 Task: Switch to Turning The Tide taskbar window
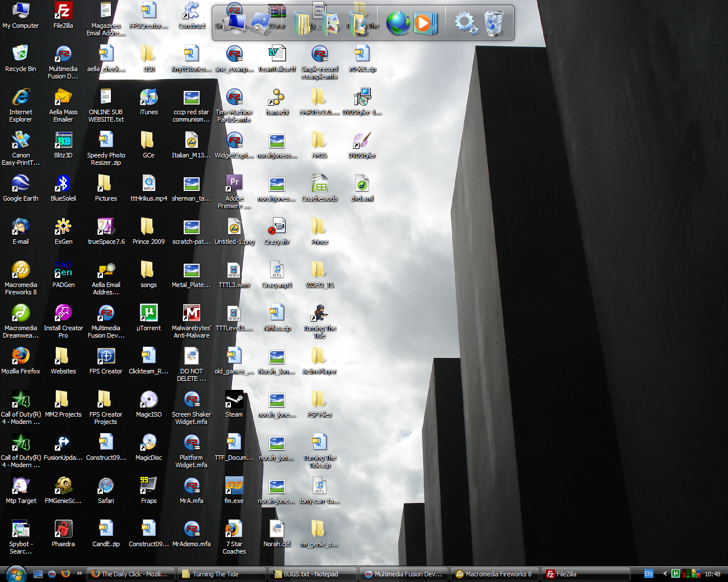221,574
